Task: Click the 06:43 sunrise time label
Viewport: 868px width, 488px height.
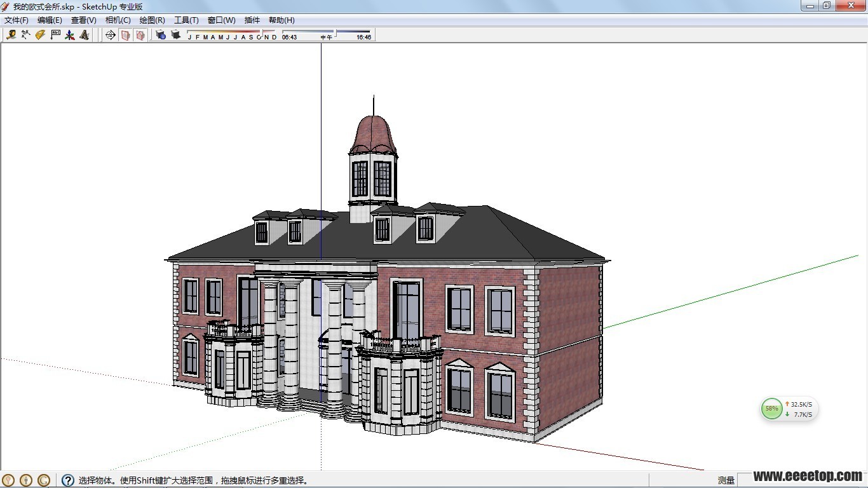Action: (290, 37)
